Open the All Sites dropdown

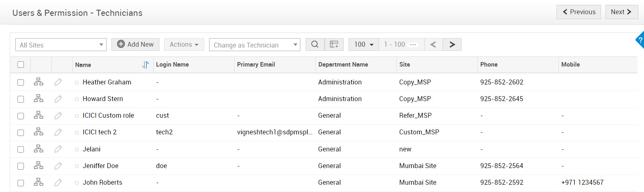[61, 45]
